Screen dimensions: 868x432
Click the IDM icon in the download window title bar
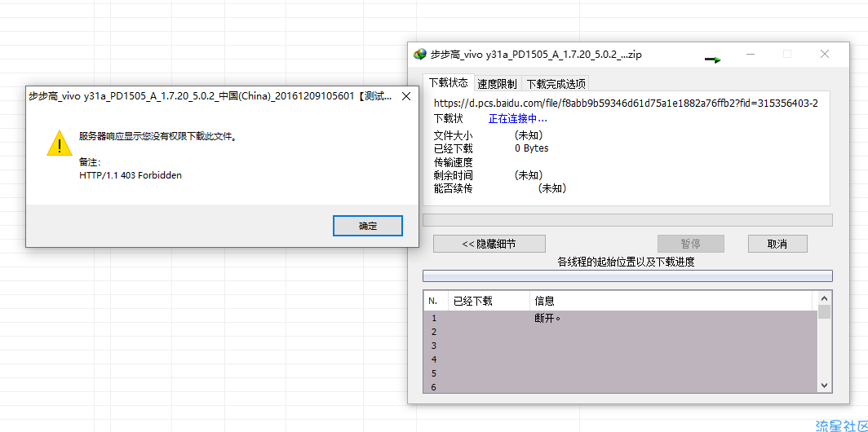point(420,55)
